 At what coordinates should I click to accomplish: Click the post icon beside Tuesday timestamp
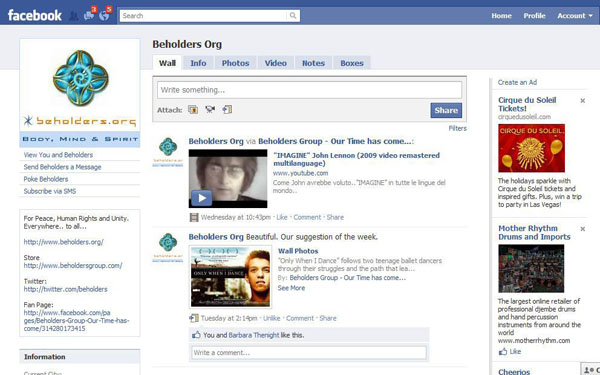pyautogui.click(x=194, y=318)
